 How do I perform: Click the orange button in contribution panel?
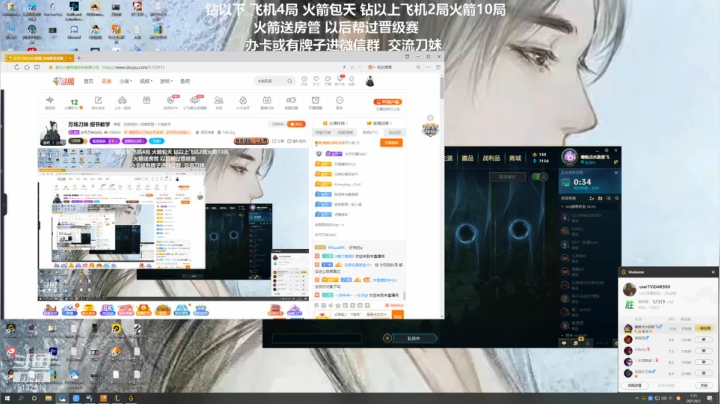pyautogui.click(x=391, y=143)
